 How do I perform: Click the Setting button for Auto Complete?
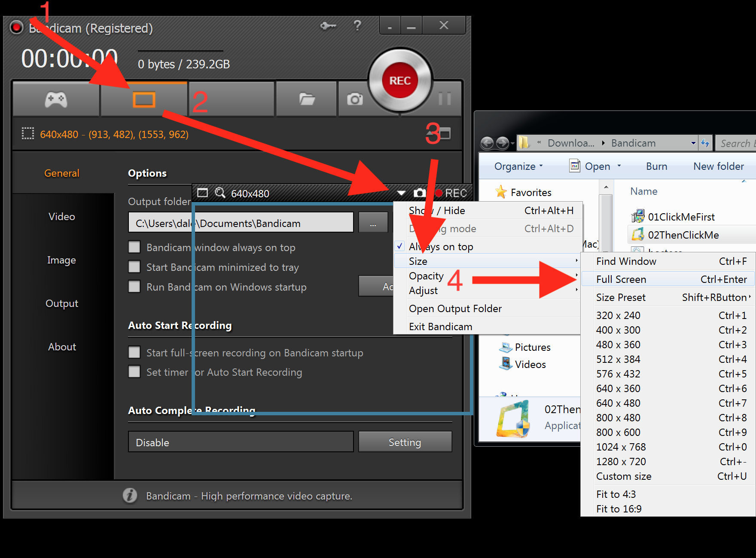coord(405,442)
